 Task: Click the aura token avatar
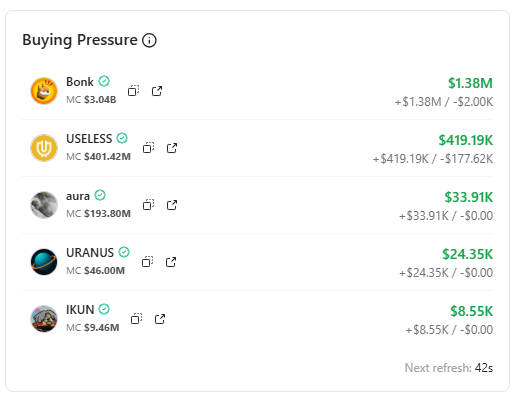[44, 205]
